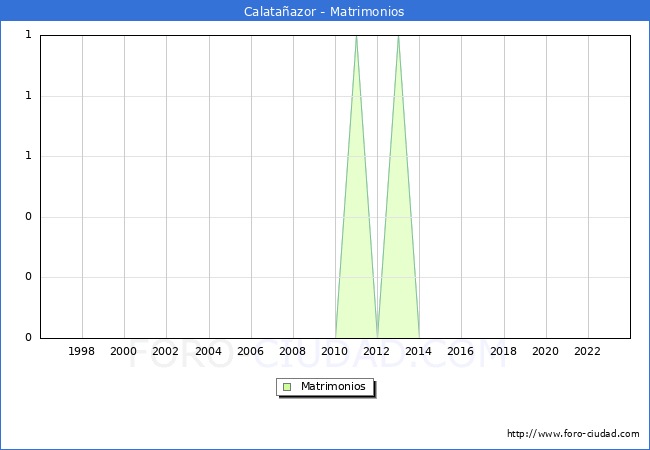Select the 2000 x-axis label

click(x=124, y=352)
